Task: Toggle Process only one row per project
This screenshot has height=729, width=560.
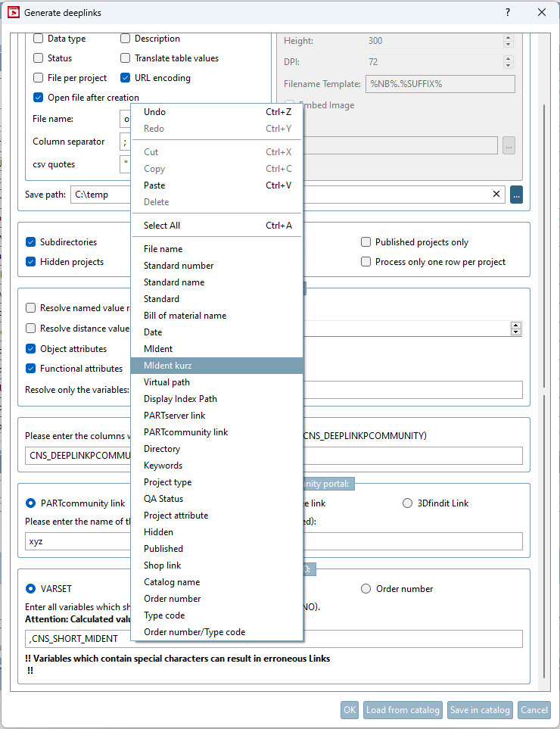Action: coord(366,262)
